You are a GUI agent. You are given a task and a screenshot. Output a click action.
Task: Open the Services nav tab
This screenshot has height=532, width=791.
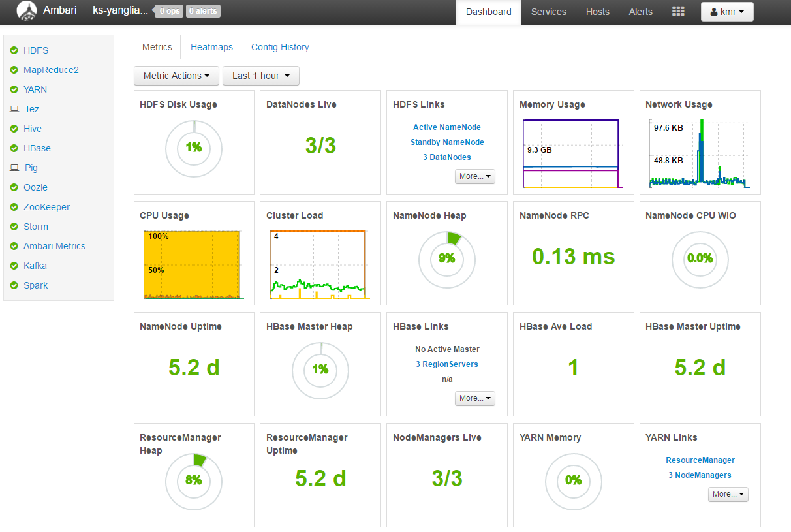[x=549, y=12]
